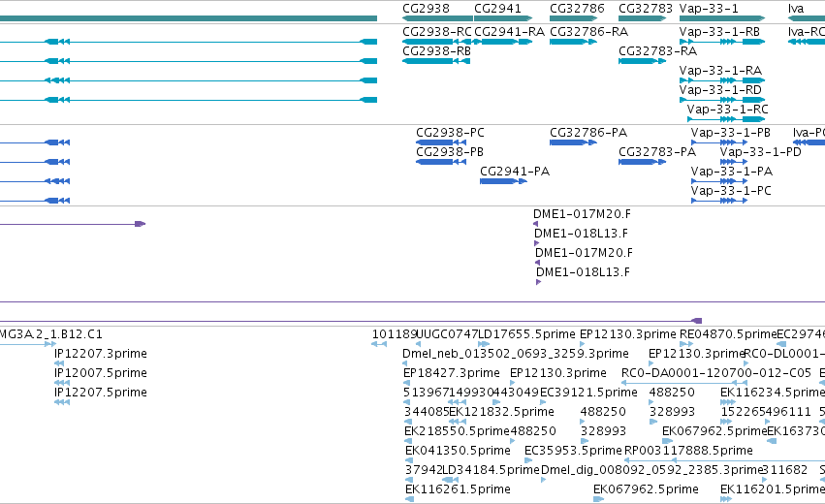Click the EK041350.5prime EST label
Image resolution: width=825 pixels, height=504 pixels.
[x=458, y=451]
